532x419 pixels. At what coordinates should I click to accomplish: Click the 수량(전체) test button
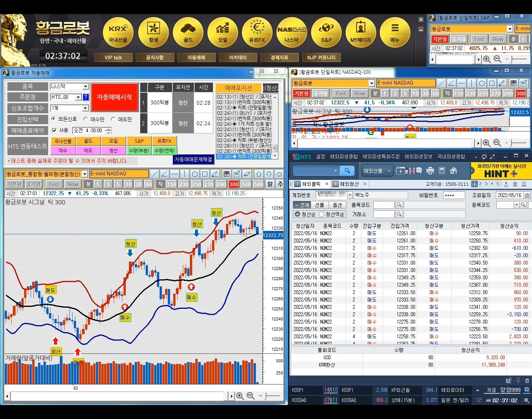point(164,150)
